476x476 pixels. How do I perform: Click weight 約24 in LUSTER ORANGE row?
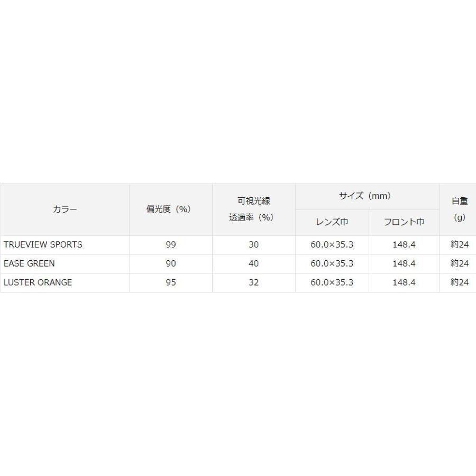coord(459,282)
